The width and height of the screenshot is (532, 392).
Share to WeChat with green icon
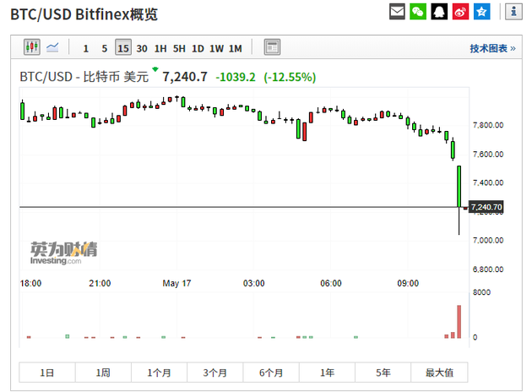(418, 12)
